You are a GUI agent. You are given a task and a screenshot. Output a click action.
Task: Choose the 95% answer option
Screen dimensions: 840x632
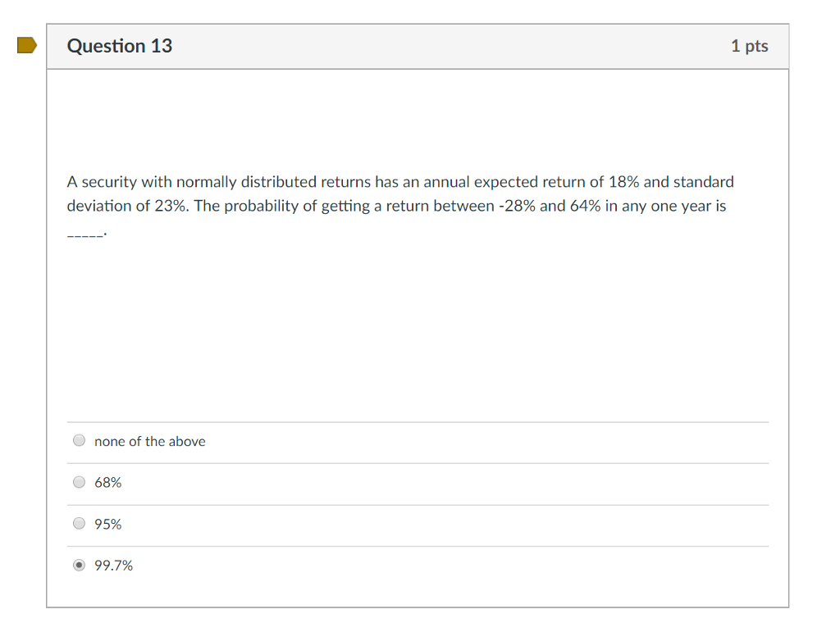pyautogui.click(x=79, y=523)
